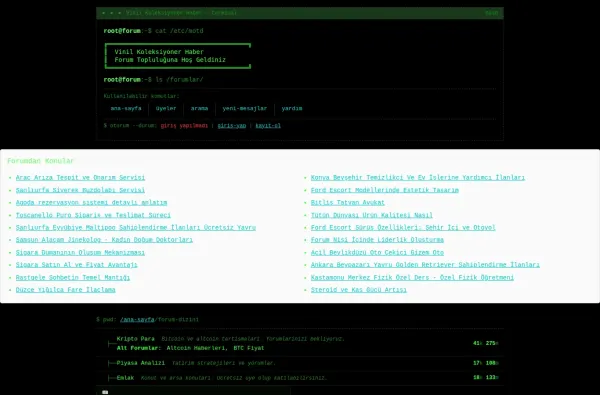
Task: Open the Kripto Para forum
Action: [x=135, y=339]
